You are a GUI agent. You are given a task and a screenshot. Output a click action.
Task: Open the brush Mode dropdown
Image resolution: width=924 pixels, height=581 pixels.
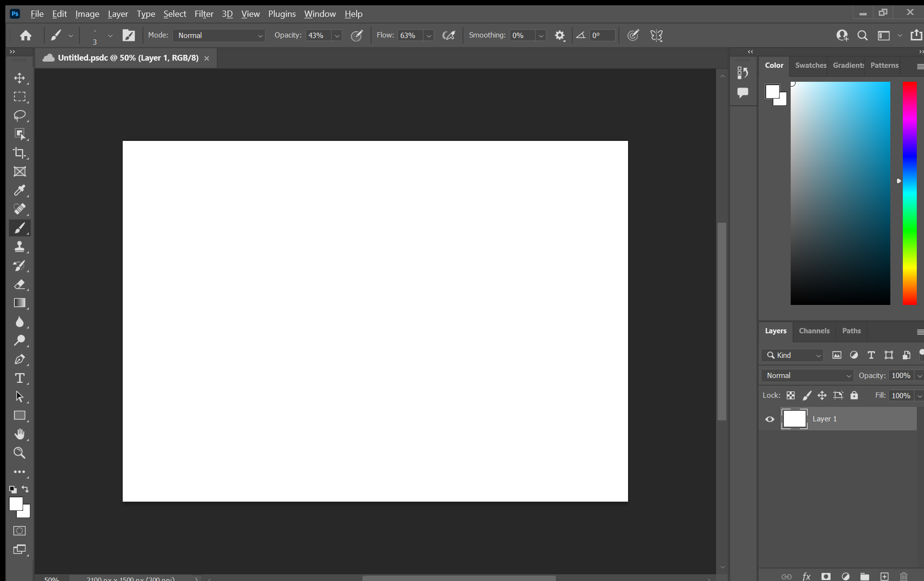click(x=219, y=36)
